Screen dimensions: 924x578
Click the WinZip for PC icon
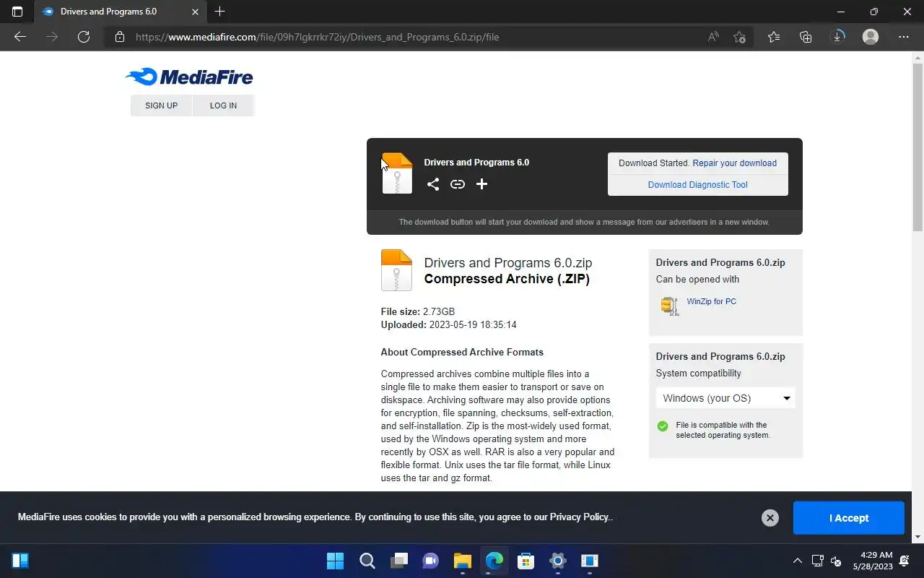pyautogui.click(x=670, y=306)
